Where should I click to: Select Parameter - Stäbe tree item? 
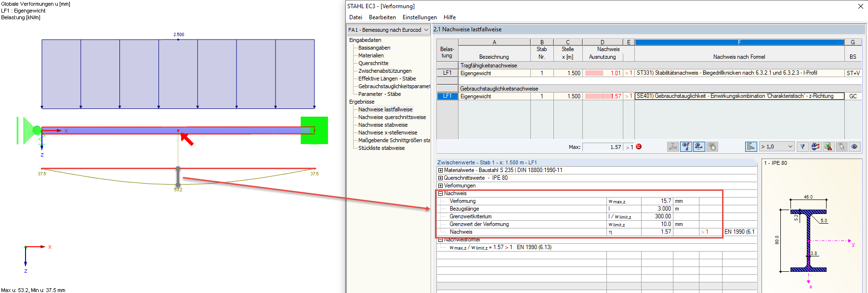click(x=380, y=94)
